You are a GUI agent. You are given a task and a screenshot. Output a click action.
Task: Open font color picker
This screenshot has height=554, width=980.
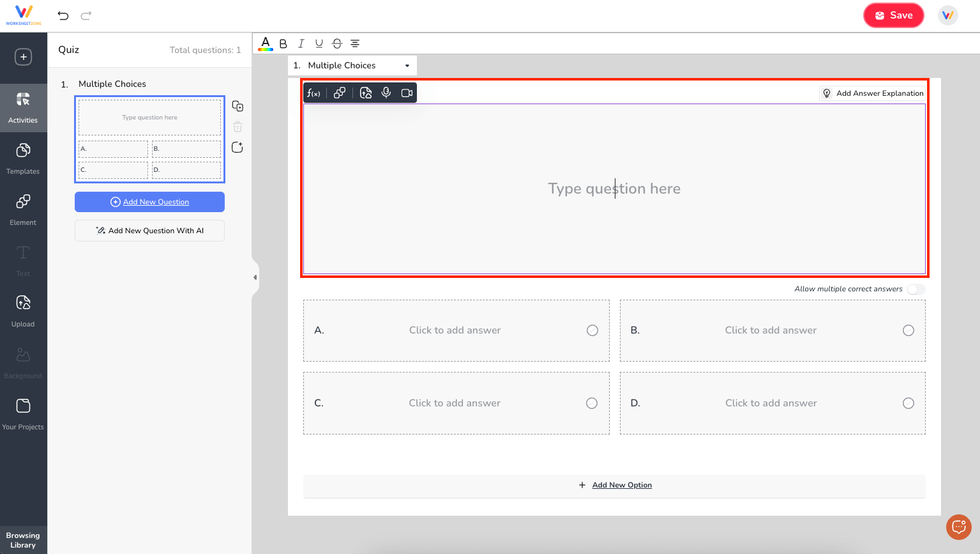point(266,43)
